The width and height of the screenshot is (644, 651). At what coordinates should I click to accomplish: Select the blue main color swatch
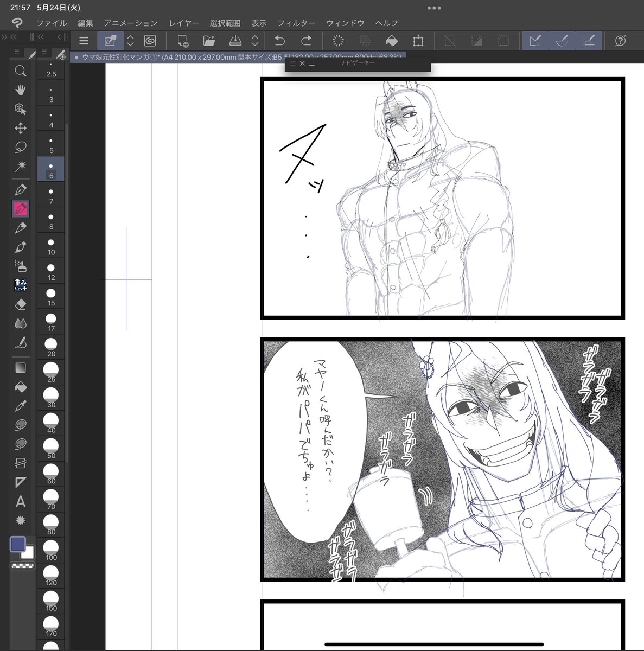click(18, 544)
